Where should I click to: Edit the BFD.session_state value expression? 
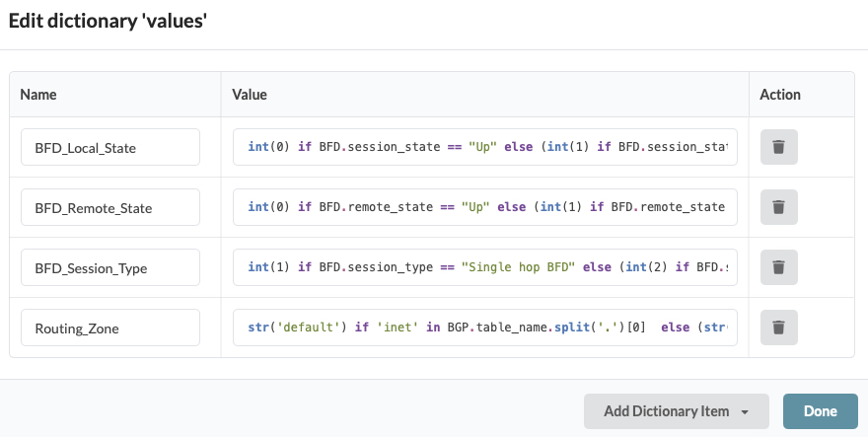click(485, 147)
